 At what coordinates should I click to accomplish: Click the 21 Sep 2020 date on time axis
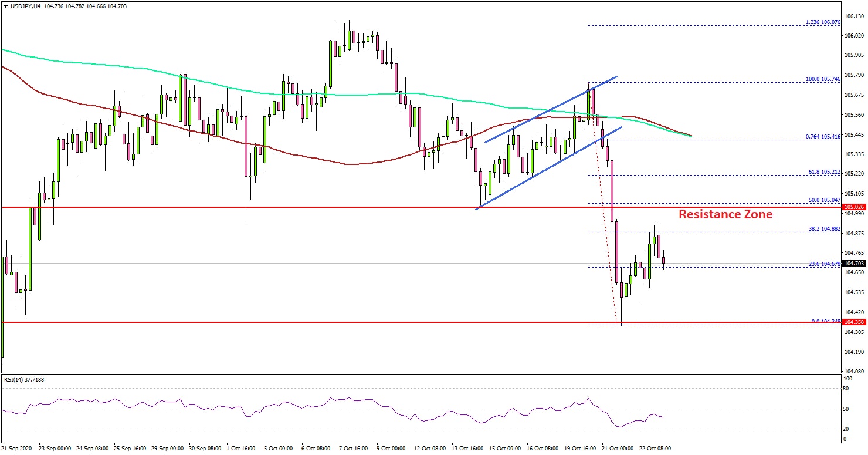coord(16,448)
